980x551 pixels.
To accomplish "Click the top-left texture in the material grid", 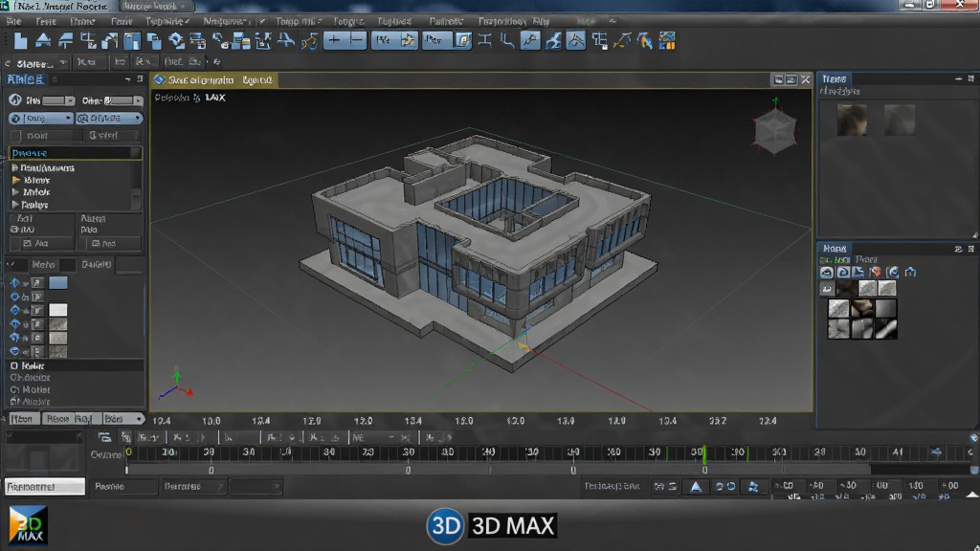I will (x=838, y=309).
